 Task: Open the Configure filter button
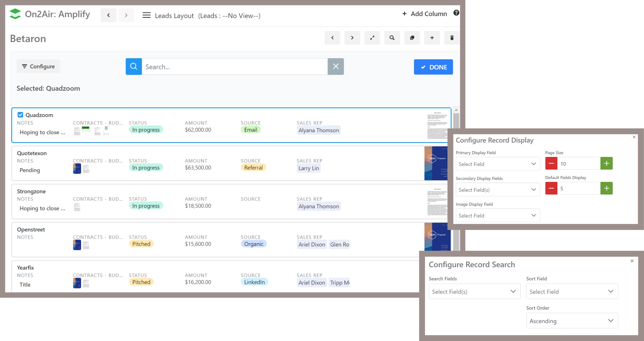click(38, 66)
